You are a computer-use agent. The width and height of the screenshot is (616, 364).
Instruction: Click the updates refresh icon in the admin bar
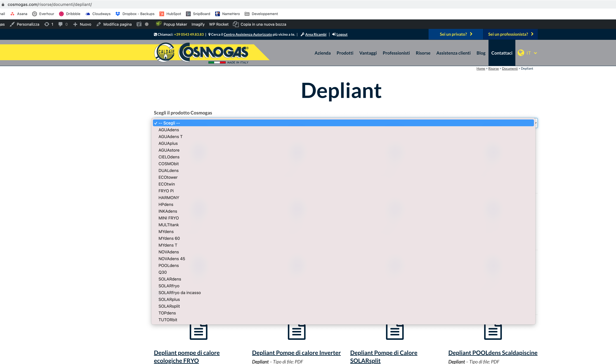pos(47,24)
